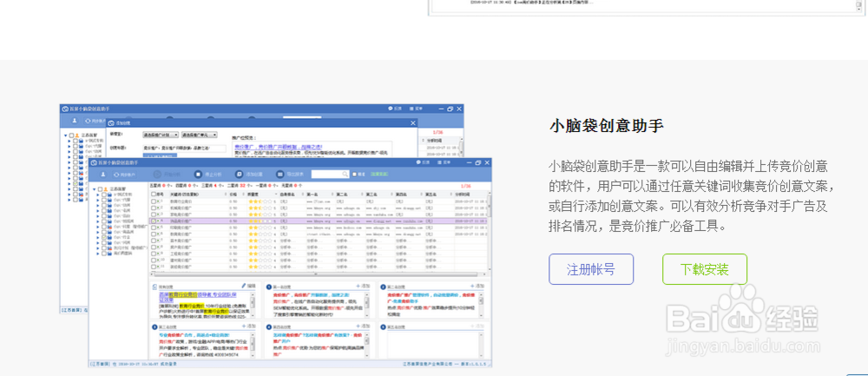Expand first plan under root in front window tree
This screenshot has width=868, height=376.
pyautogui.click(x=99, y=195)
